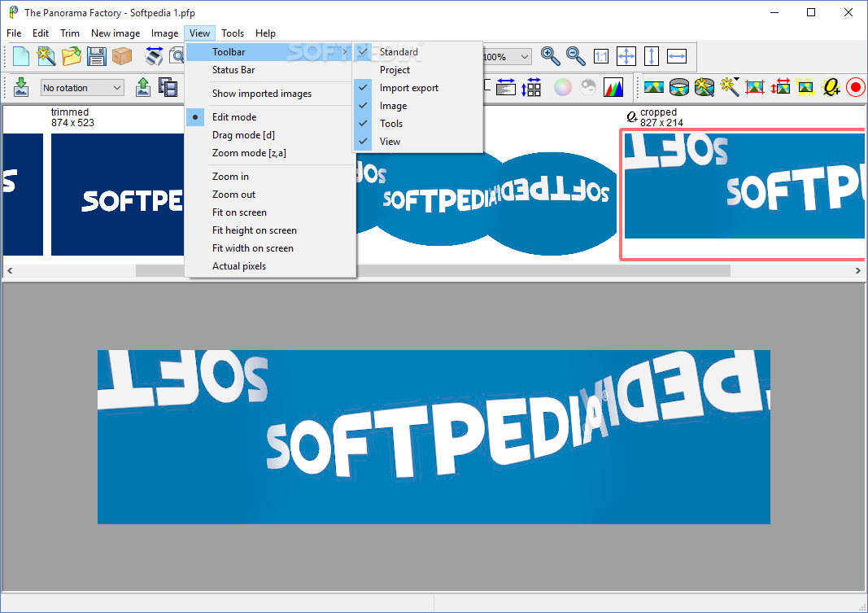
Task: Open the Help menu
Action: [x=265, y=33]
